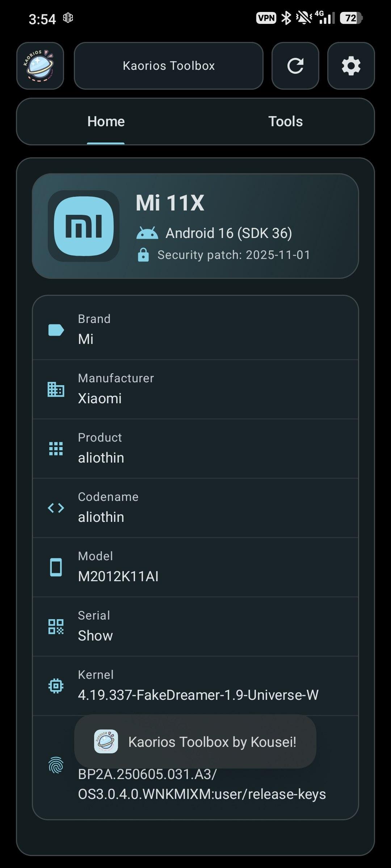Tap the Xiaomi Mi logo thumbnail
The width and height of the screenshot is (391, 868).
click(x=84, y=226)
